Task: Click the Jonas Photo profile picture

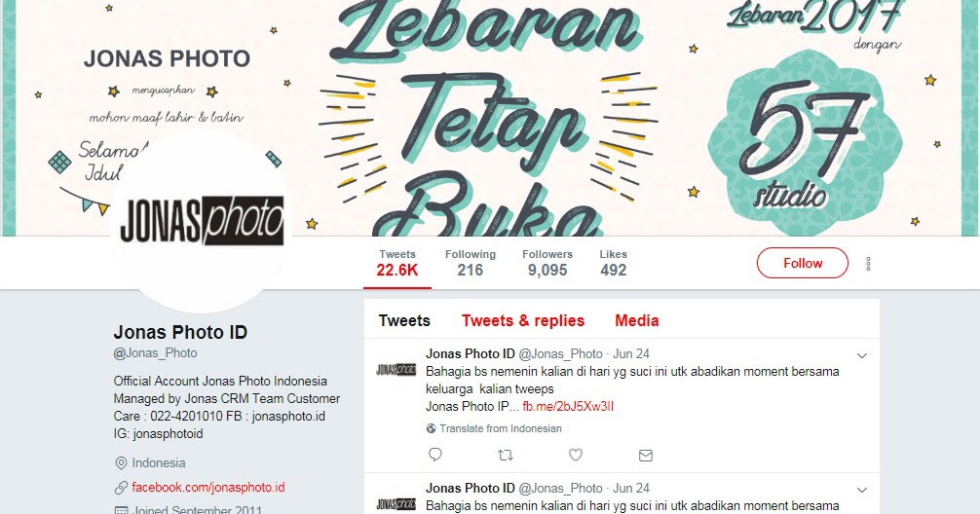Action: tap(202, 221)
